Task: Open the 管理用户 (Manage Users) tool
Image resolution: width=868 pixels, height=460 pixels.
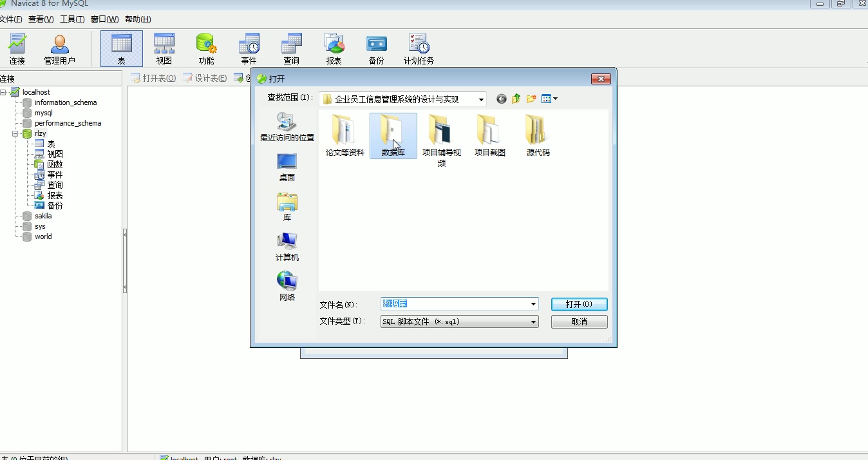Action: (x=59, y=48)
